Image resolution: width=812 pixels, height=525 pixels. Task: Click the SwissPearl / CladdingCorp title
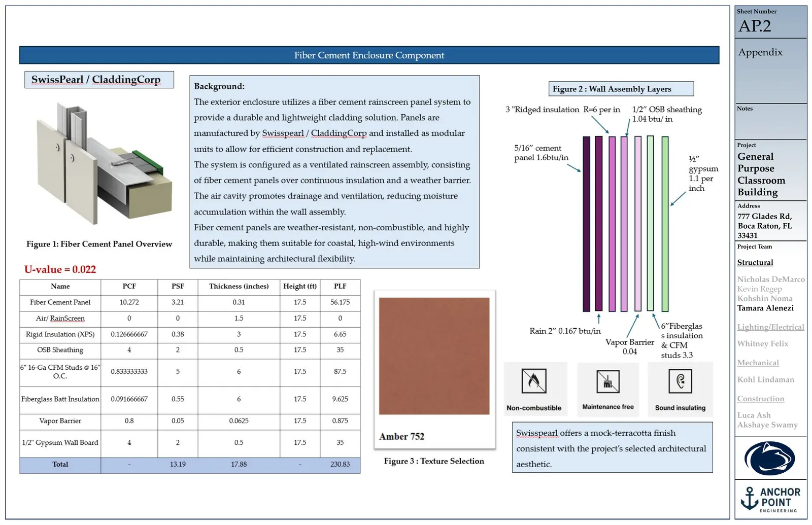click(96, 80)
